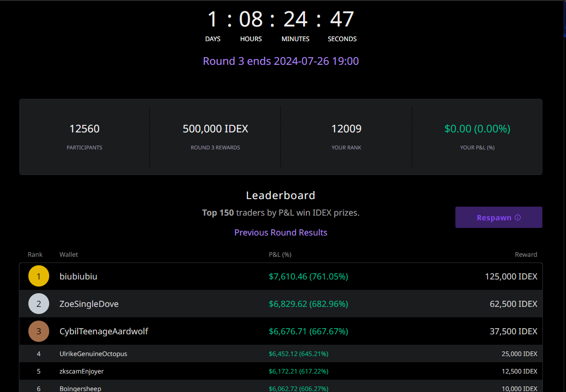Select the UlrikeGenuineOctopus wallet name

[x=93, y=354]
